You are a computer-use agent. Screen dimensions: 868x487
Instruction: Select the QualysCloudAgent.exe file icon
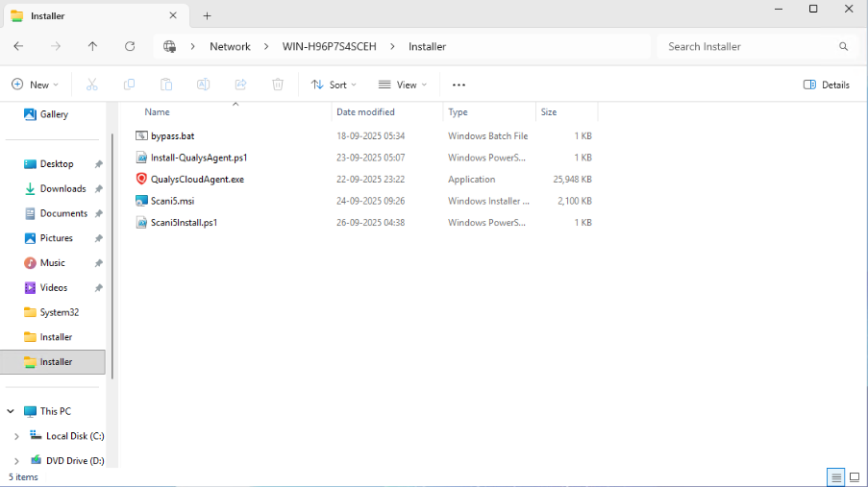(x=142, y=180)
